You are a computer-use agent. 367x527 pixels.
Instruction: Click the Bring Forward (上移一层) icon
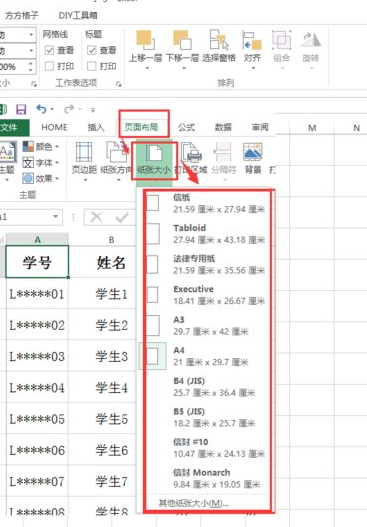pos(145,40)
